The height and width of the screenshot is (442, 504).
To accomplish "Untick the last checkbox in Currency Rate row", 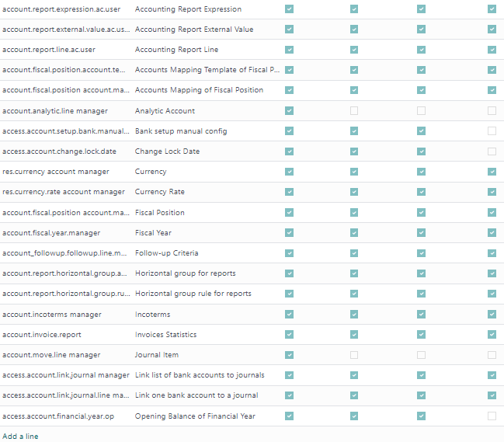I will [x=492, y=192].
